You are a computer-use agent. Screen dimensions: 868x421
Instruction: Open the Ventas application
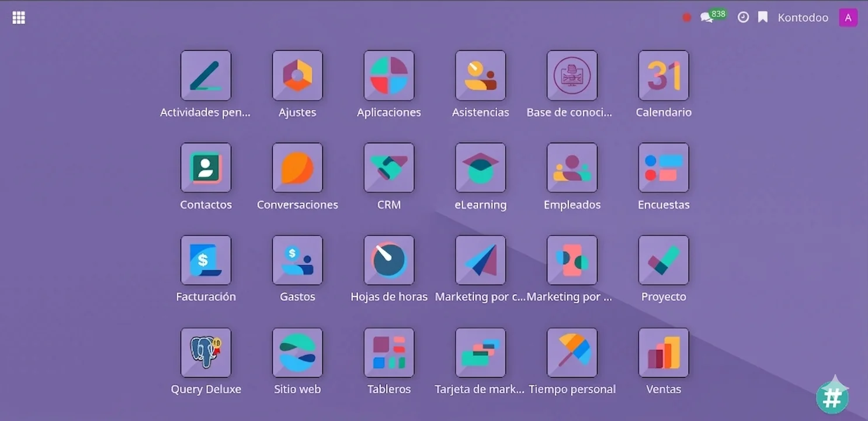[x=663, y=352]
